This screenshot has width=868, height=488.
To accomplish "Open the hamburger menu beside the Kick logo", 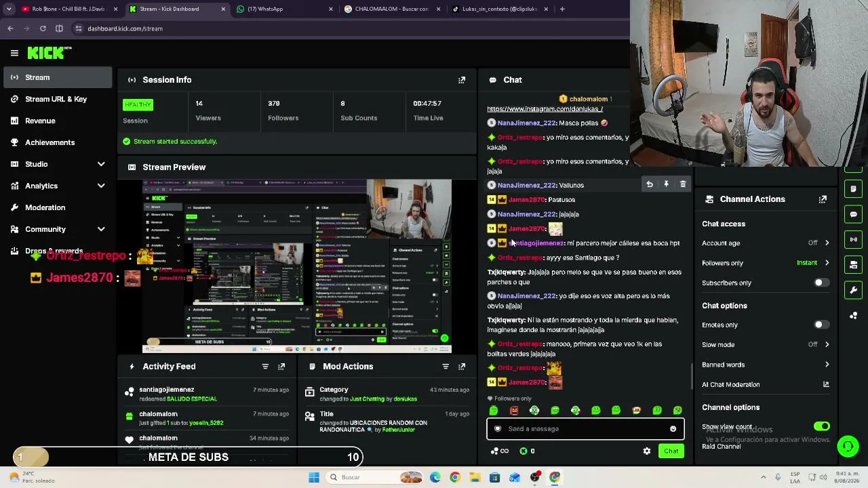I will pos(14,53).
